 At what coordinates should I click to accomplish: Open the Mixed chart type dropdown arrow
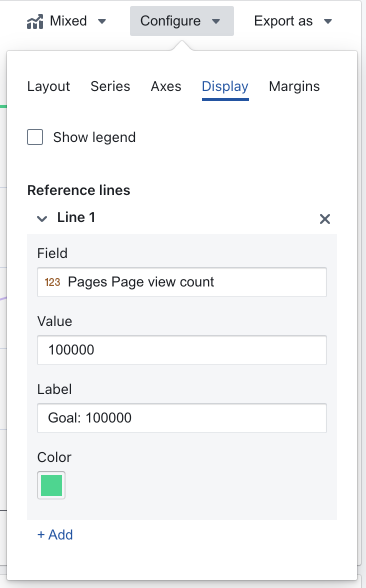[101, 21]
